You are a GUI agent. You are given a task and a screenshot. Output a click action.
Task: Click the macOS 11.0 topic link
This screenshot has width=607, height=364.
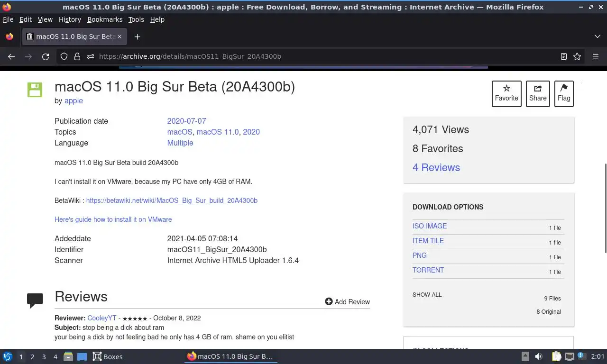218,132
